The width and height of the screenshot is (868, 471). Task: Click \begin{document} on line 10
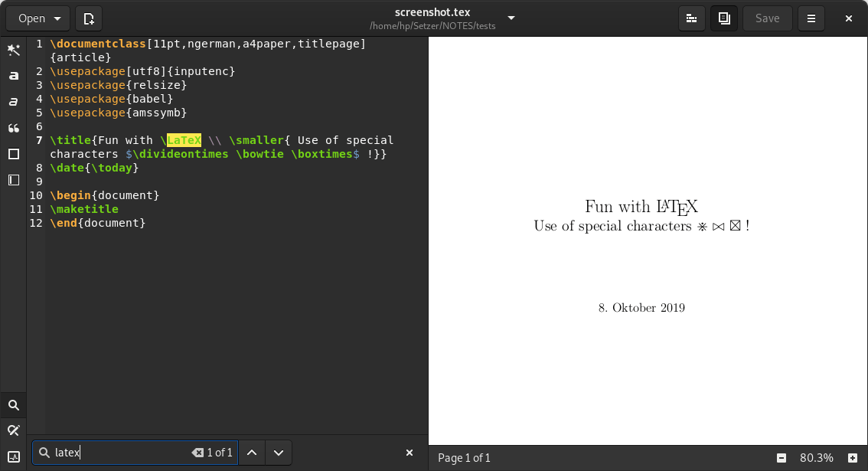105,195
